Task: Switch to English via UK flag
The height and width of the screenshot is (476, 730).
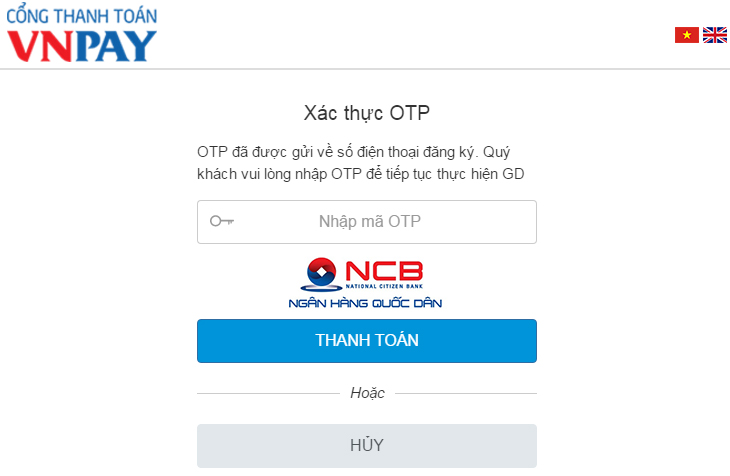Action: [x=715, y=35]
